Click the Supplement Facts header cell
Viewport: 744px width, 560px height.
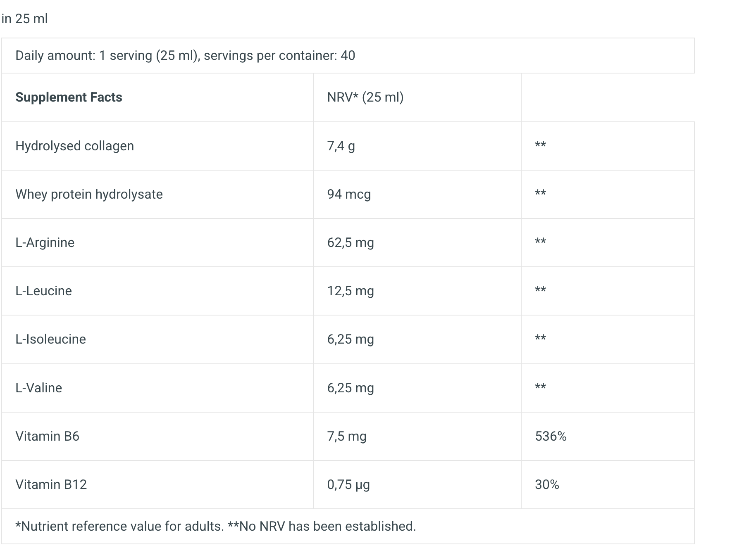[x=69, y=97]
